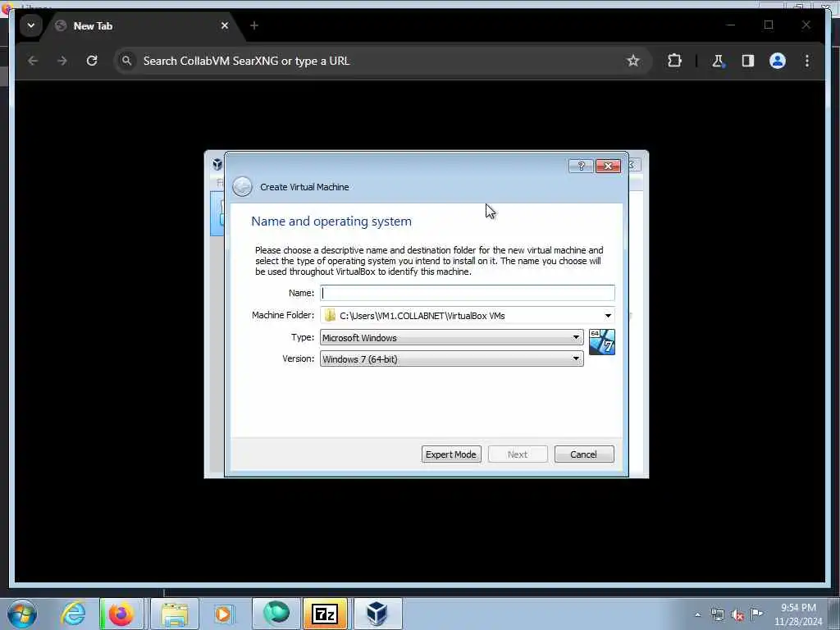Click the network tray icon
Viewport: 840px width, 630px height.
[717, 614]
